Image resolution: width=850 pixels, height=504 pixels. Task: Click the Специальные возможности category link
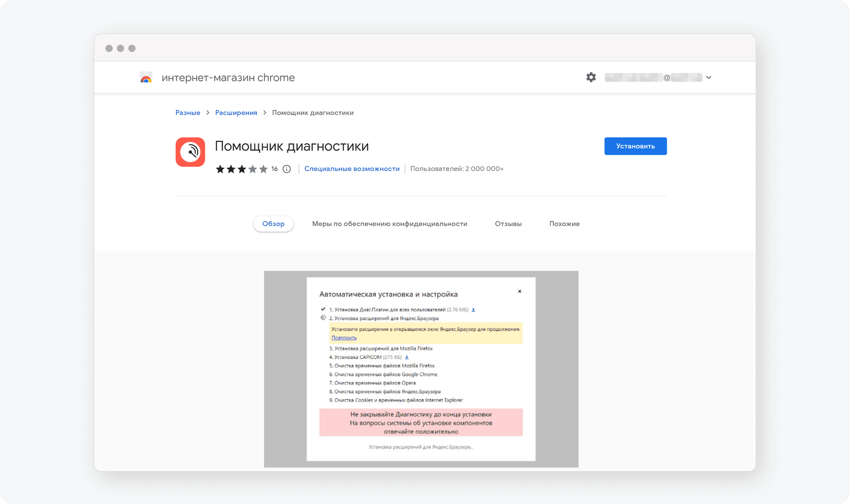click(x=352, y=169)
